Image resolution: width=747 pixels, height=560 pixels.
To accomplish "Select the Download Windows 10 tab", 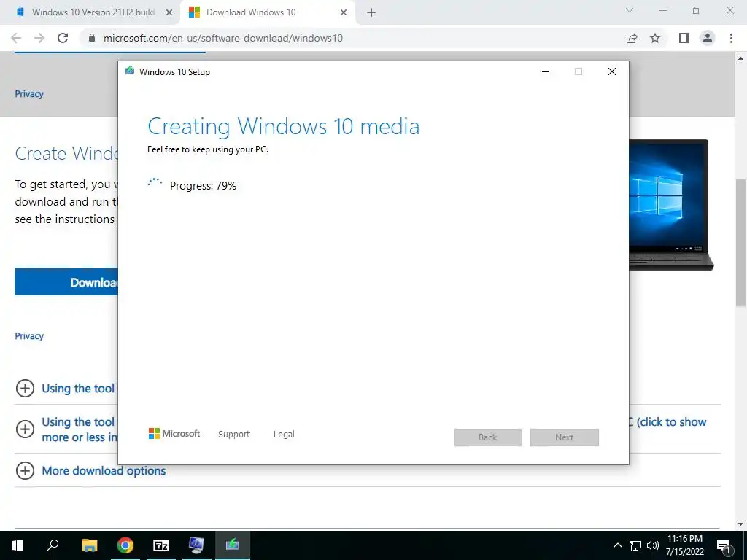I will 268,12.
